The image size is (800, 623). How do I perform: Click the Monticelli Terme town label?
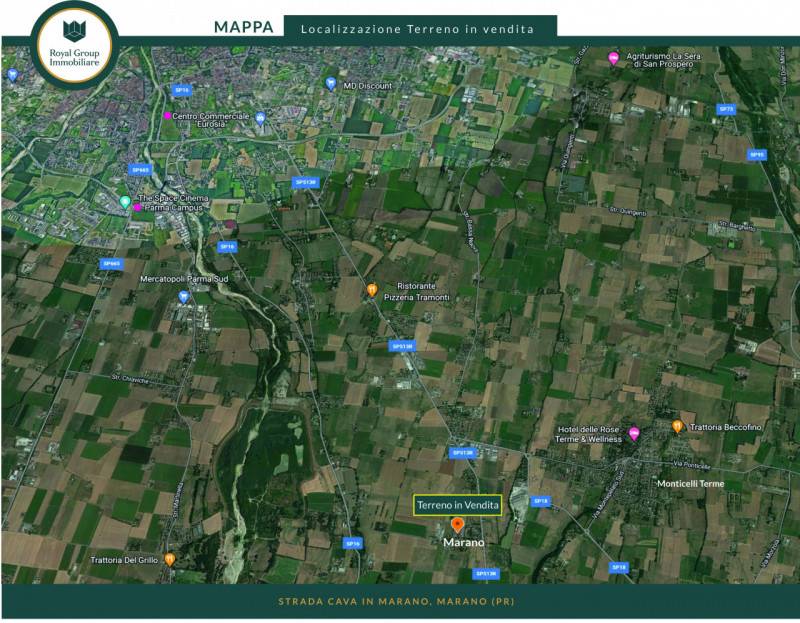point(690,484)
